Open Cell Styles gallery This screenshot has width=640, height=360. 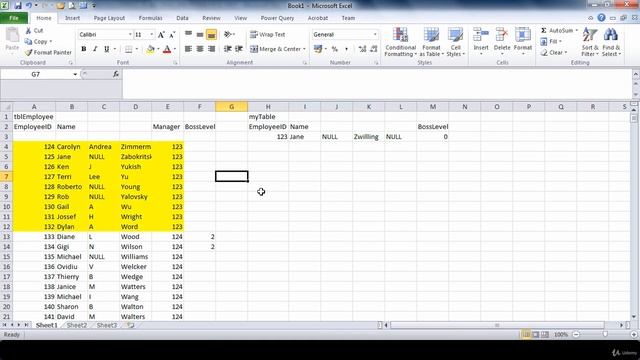pyautogui.click(x=456, y=42)
